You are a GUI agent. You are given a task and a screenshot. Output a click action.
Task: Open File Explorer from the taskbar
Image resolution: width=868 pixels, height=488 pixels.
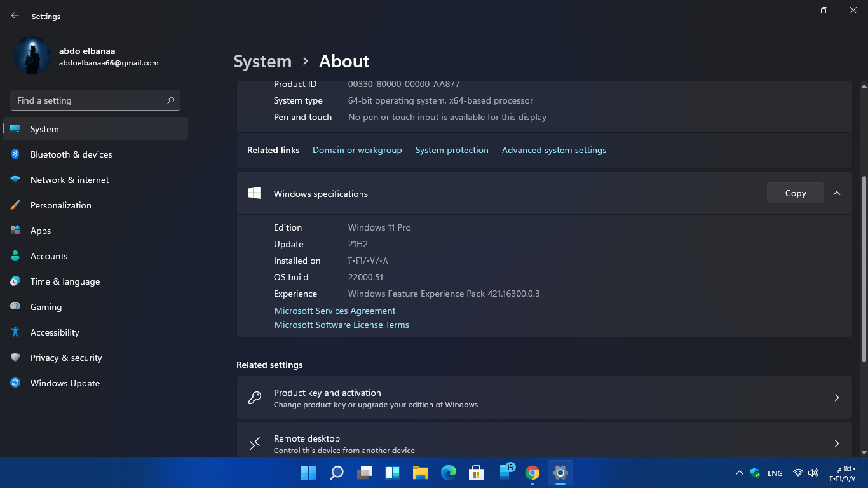point(420,473)
